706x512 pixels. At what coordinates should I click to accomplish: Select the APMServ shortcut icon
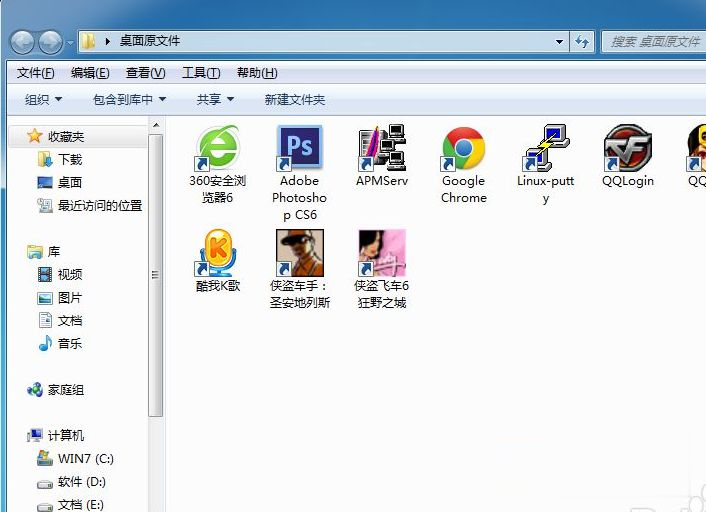(x=382, y=148)
